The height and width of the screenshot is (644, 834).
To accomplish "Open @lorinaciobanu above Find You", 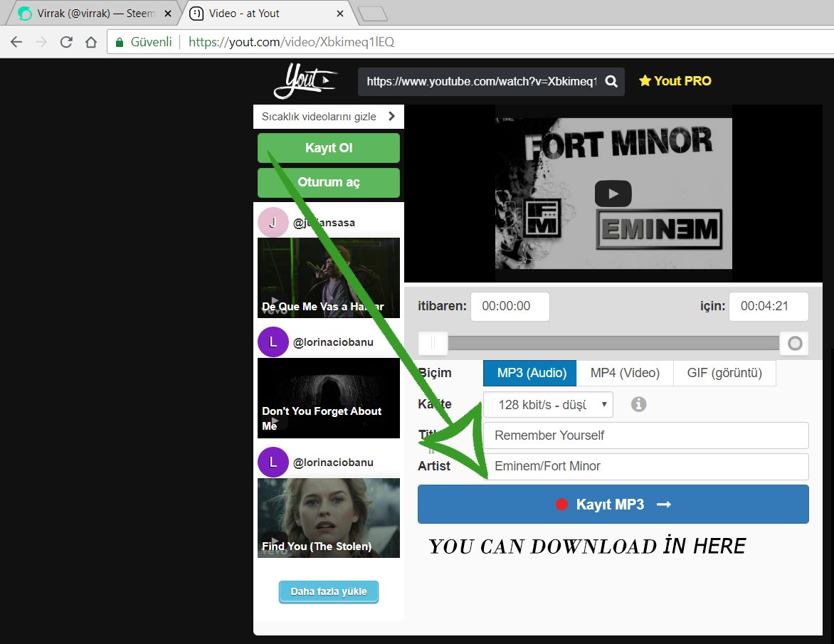I will (333, 462).
